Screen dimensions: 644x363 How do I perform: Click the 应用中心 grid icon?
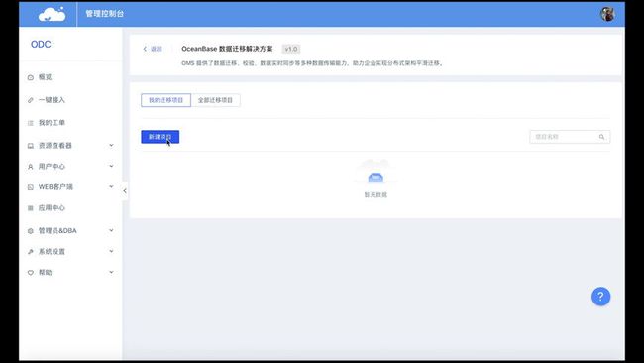click(31, 208)
